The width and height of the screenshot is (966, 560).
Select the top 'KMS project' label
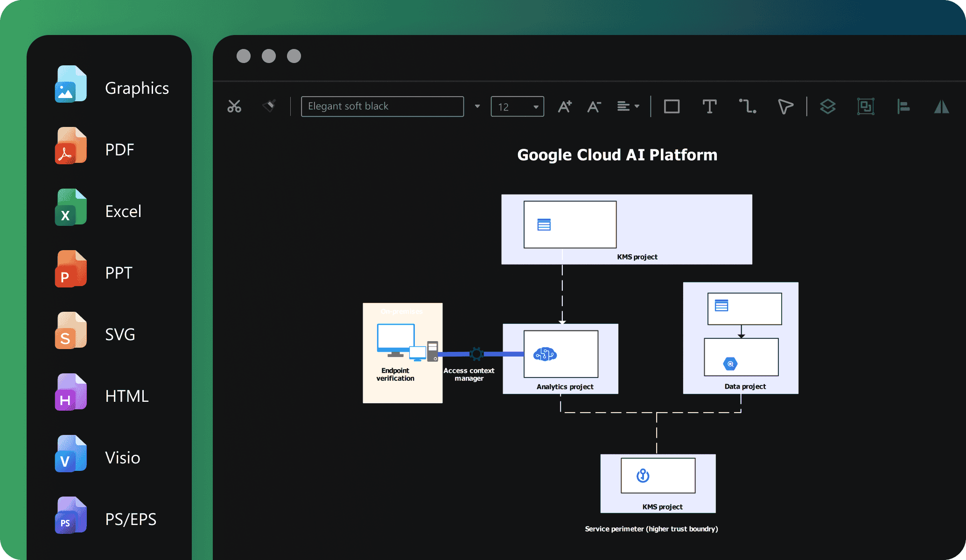tap(637, 257)
